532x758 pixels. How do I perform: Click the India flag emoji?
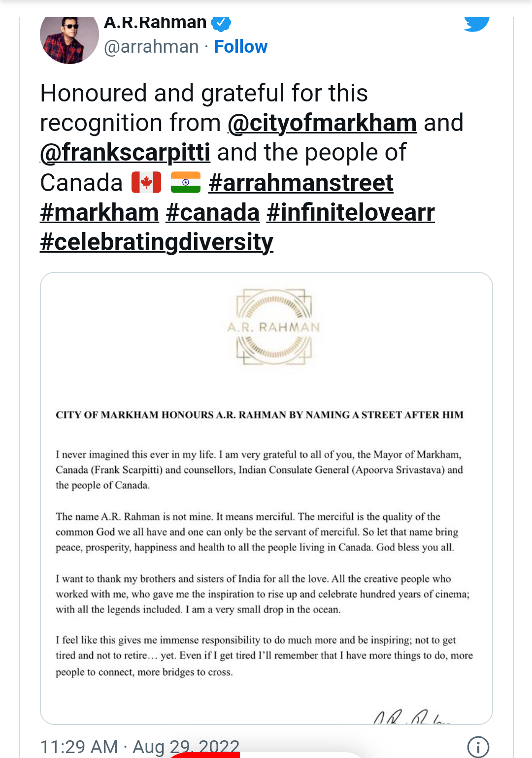pyautogui.click(x=185, y=183)
